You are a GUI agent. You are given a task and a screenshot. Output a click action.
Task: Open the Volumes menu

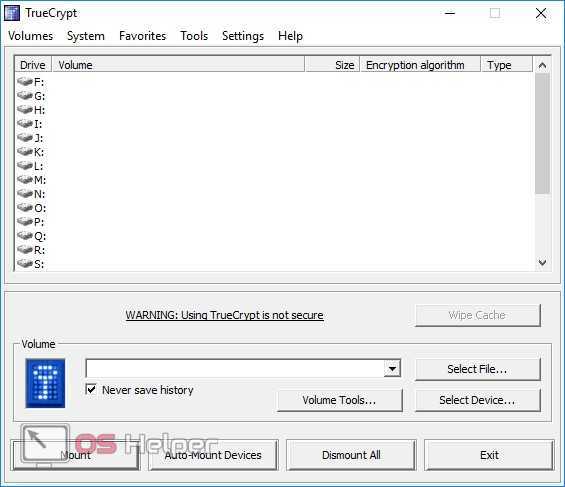(x=31, y=36)
